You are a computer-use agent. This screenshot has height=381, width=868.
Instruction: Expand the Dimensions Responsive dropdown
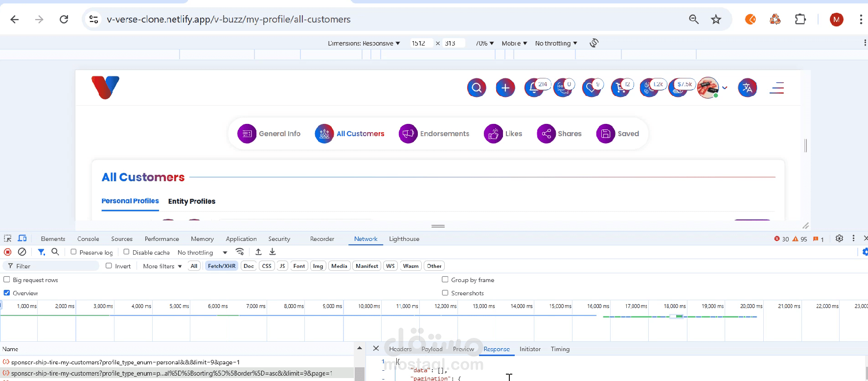click(364, 43)
